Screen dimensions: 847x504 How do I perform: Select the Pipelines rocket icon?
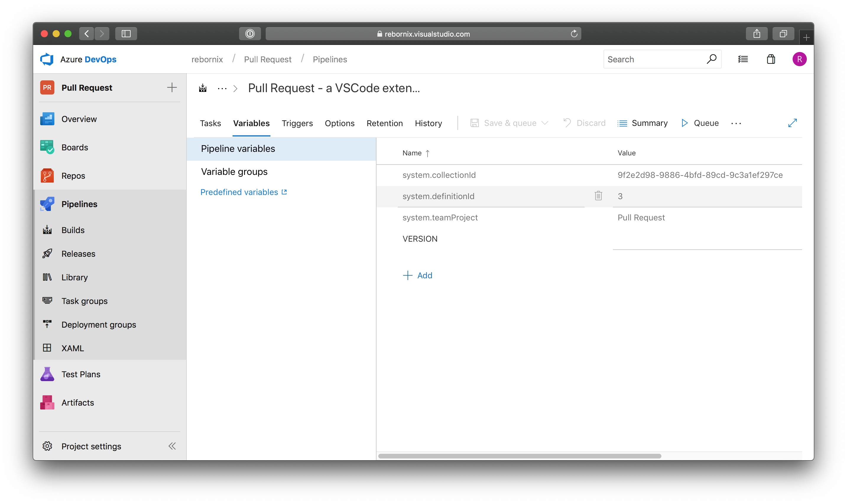coord(47,204)
